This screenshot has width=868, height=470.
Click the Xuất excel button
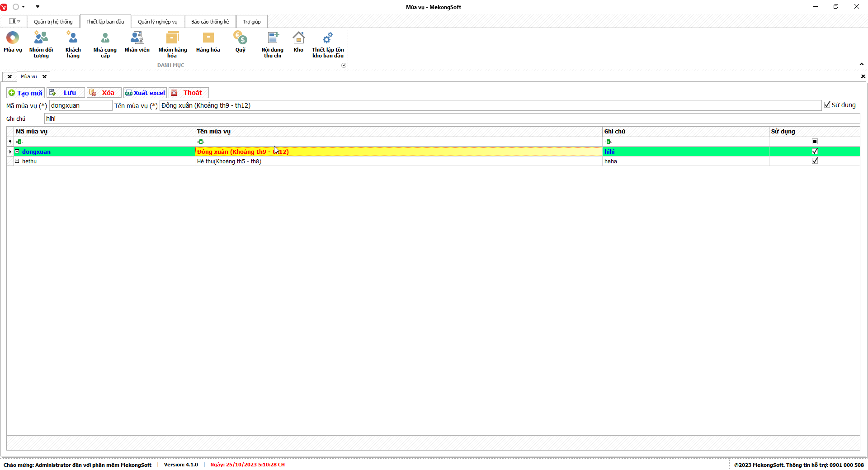[145, 93]
